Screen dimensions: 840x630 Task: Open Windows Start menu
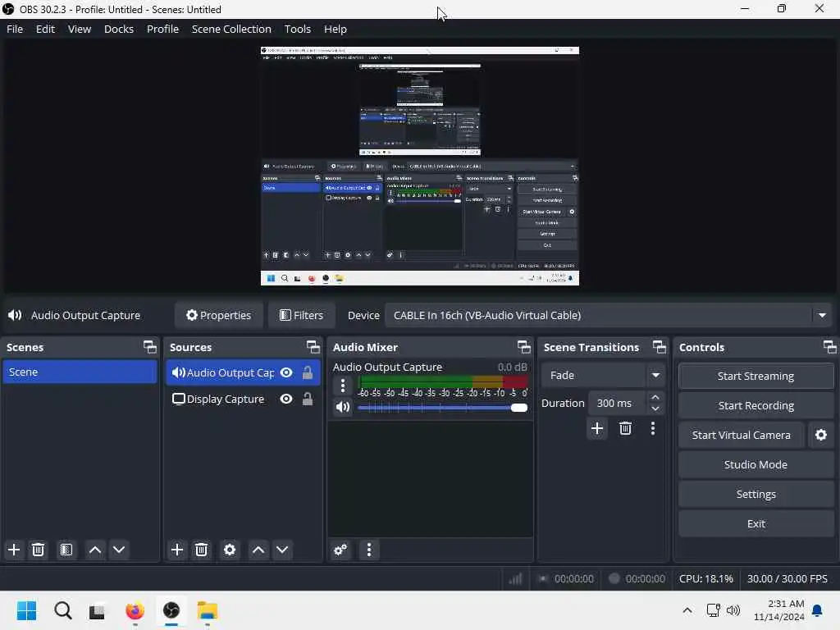(27, 610)
